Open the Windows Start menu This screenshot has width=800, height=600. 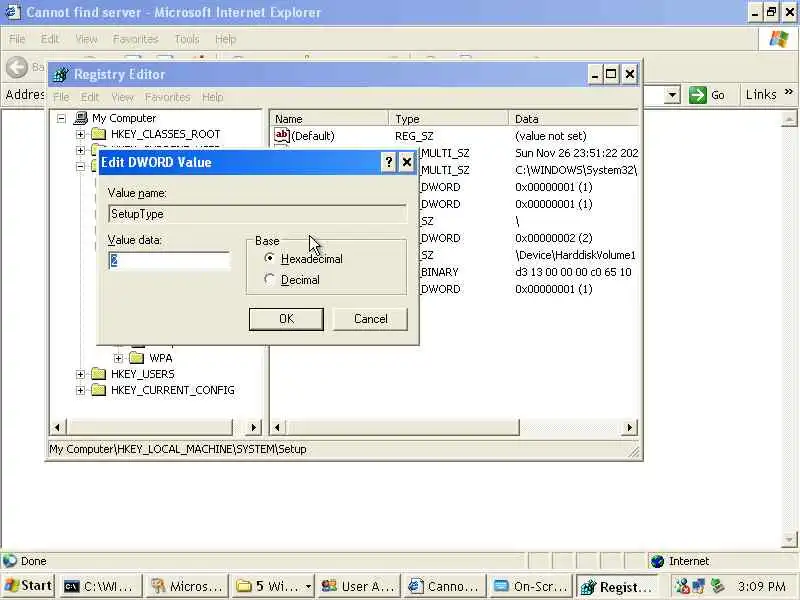[28, 586]
